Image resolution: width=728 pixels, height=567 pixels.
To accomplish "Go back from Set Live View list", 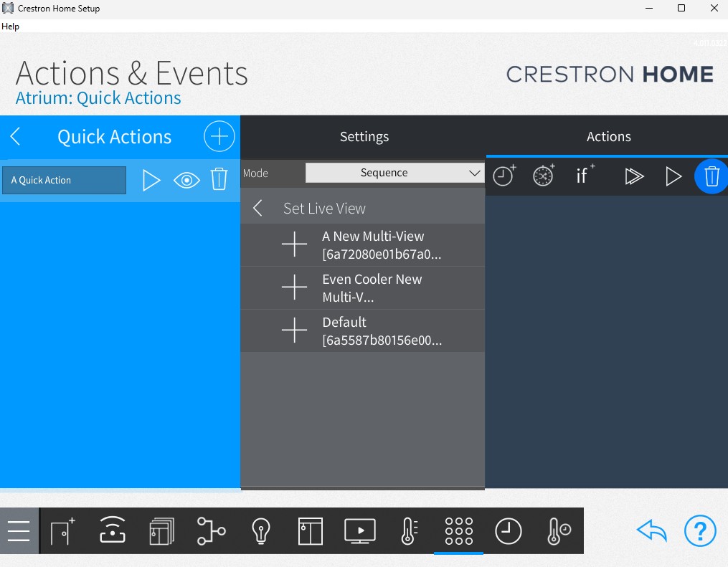I will pos(257,209).
